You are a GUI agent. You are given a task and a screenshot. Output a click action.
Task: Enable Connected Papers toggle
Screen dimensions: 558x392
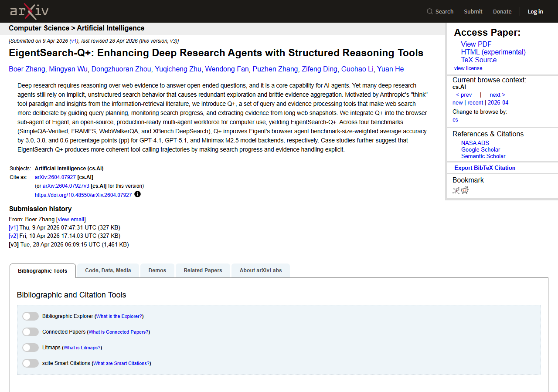[31, 332]
